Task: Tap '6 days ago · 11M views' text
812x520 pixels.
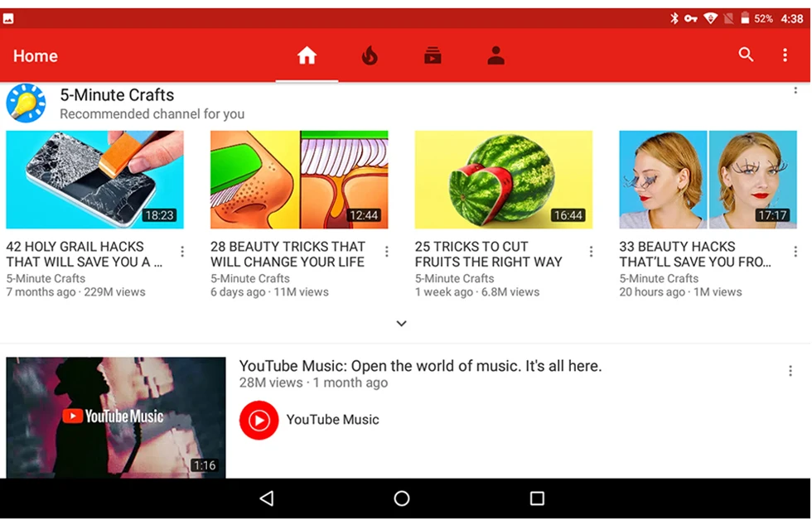Action: click(269, 291)
